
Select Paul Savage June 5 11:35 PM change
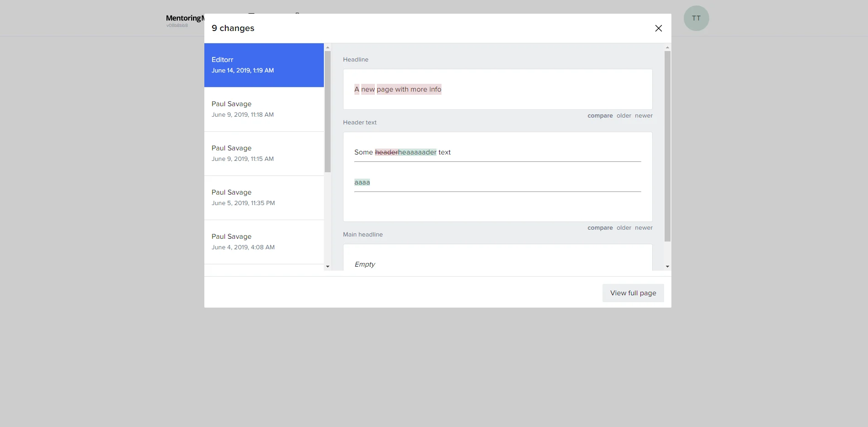pyautogui.click(x=264, y=198)
